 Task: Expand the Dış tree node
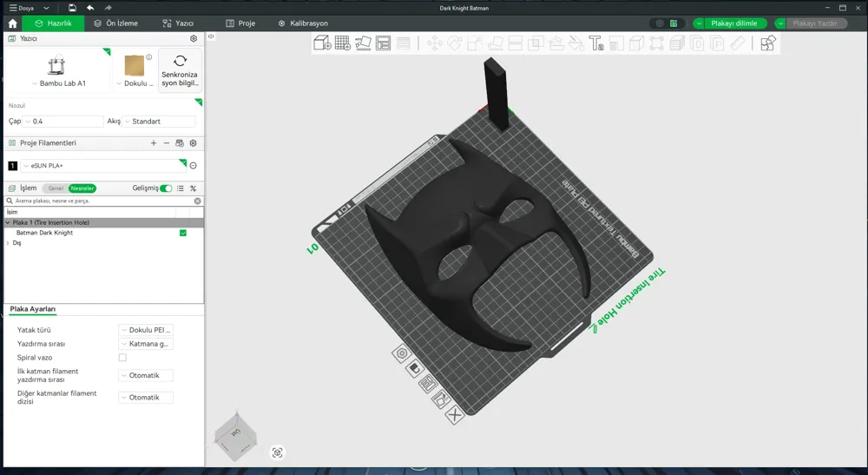(x=8, y=243)
